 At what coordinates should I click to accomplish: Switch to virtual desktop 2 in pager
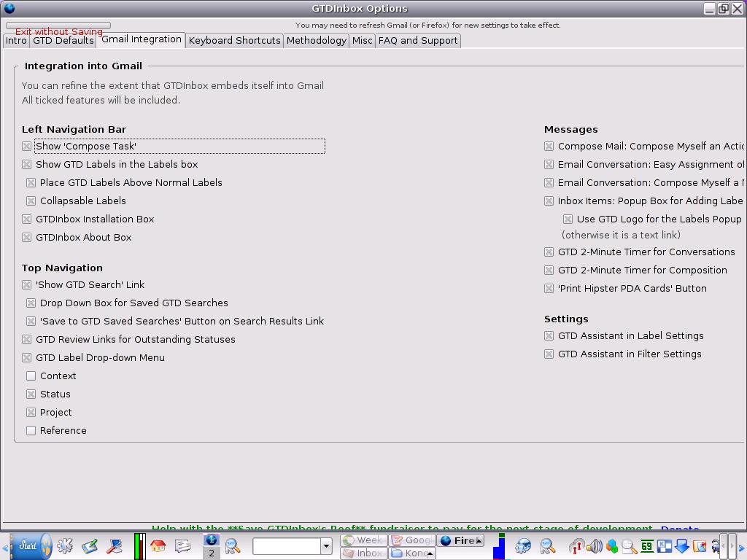211,553
